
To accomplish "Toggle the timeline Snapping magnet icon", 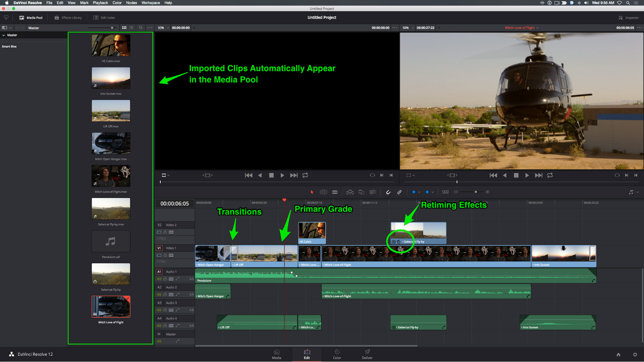I will [388, 192].
